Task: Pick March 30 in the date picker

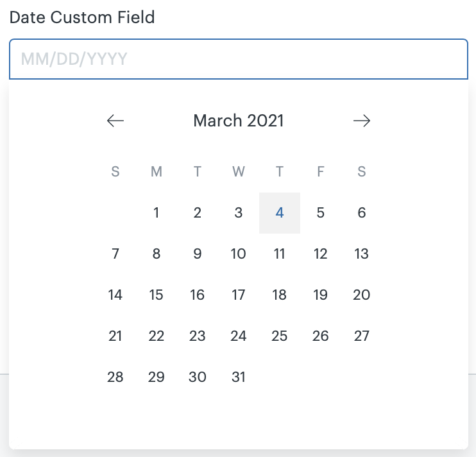Action: tap(198, 377)
